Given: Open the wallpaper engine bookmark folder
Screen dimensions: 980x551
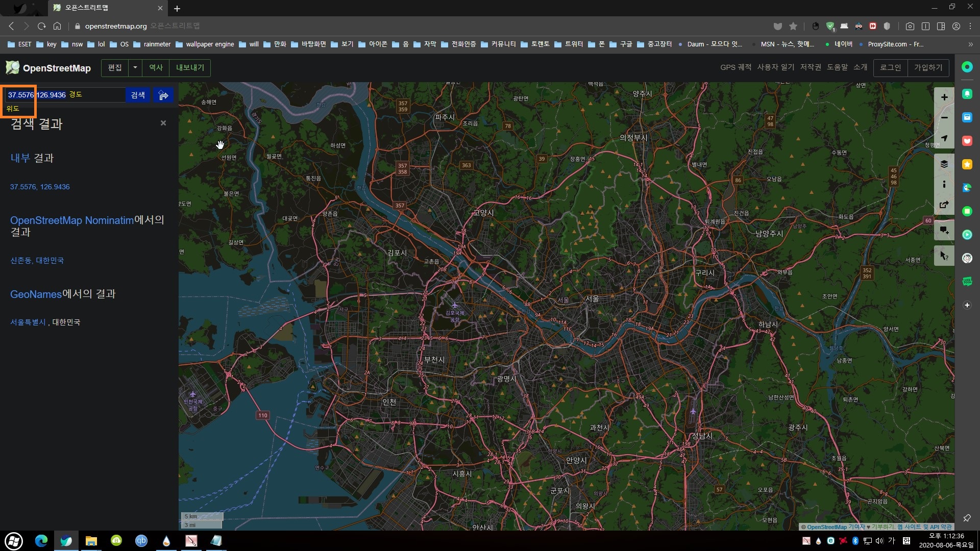Looking at the screenshot, I should 205,44.
